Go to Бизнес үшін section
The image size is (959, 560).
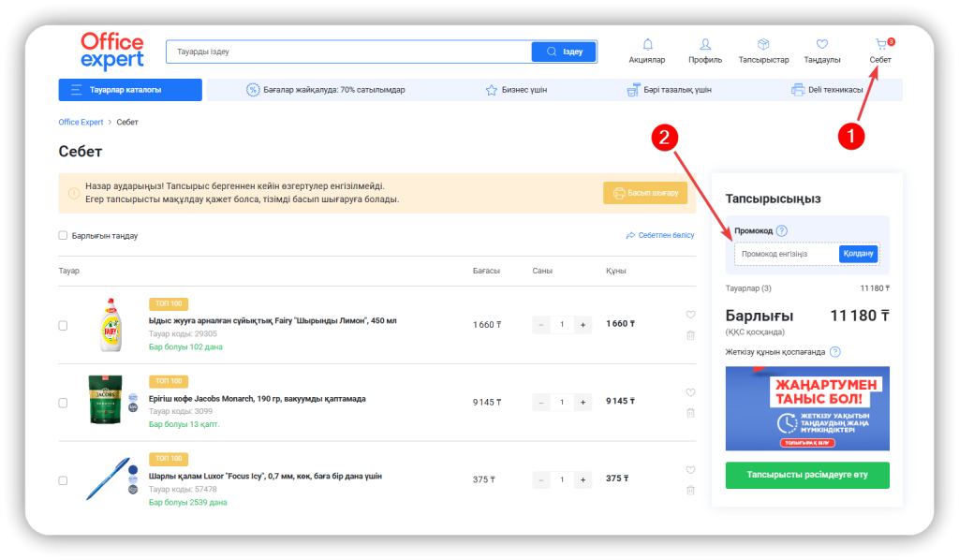pyautogui.click(x=516, y=90)
